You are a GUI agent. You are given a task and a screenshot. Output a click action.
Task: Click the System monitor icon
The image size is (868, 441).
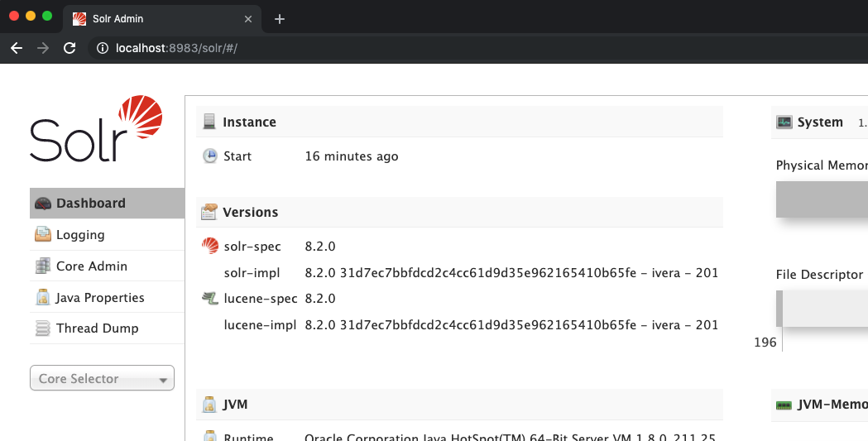pos(784,122)
